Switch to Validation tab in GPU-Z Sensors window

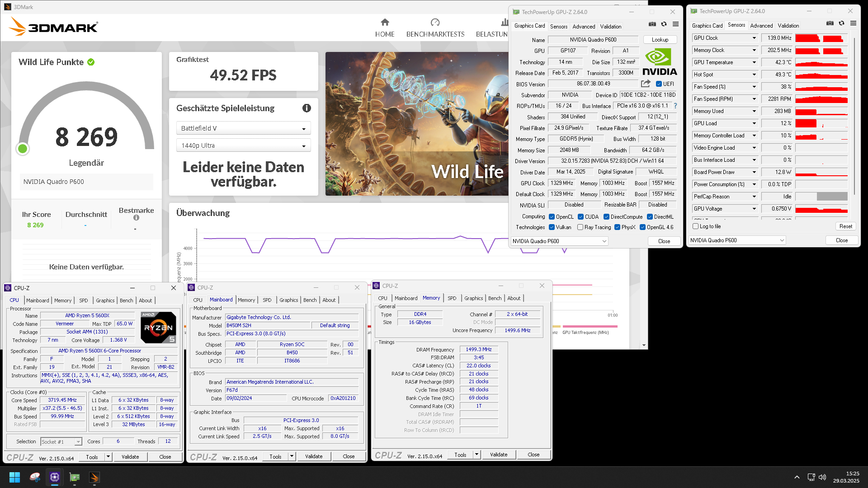click(788, 26)
